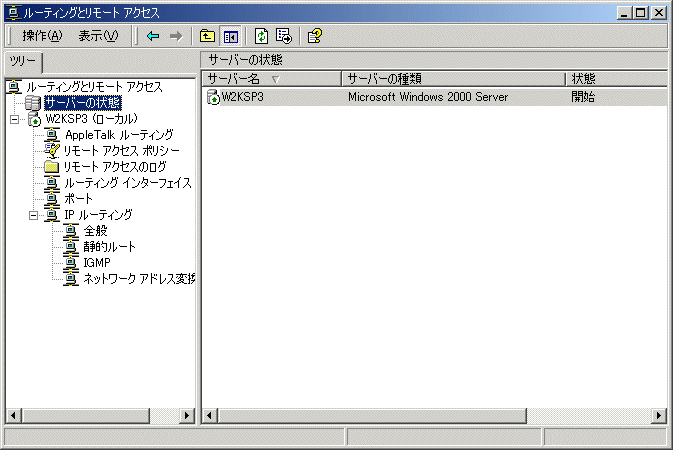673x450 pixels.
Task: Click the 静的ルート node icon
Action: tap(71, 247)
